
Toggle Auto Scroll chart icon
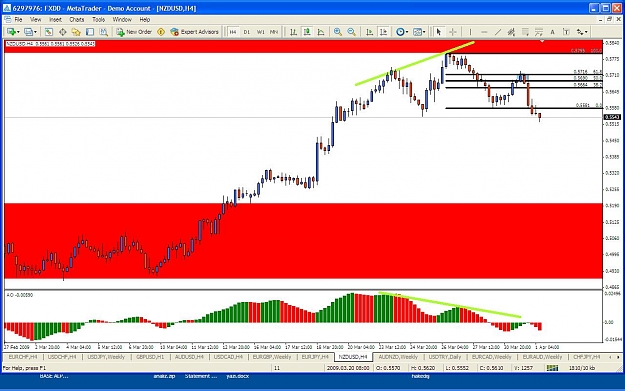pos(369,32)
